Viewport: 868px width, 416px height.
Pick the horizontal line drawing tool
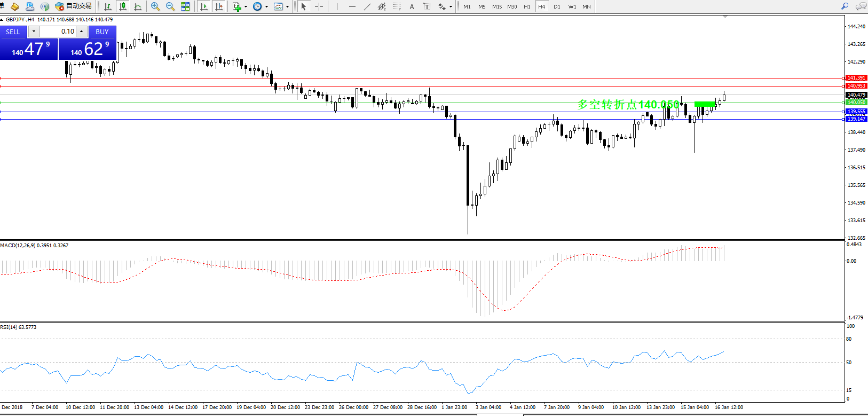352,6
